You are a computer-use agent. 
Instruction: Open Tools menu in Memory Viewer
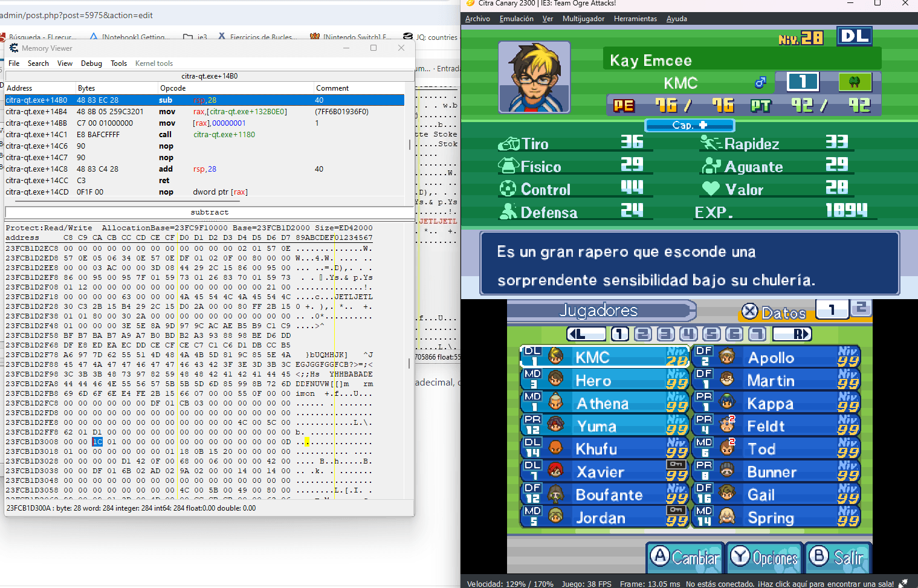118,63
